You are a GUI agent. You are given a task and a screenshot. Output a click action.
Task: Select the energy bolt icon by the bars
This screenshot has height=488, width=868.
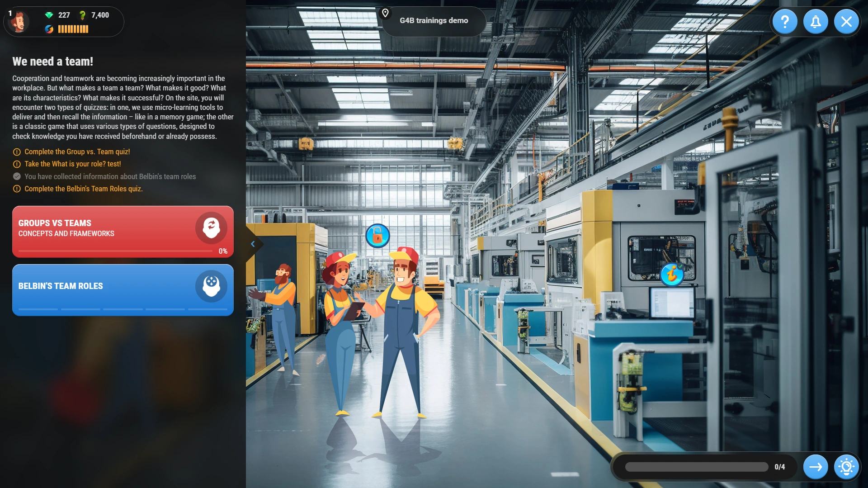pos(50,29)
